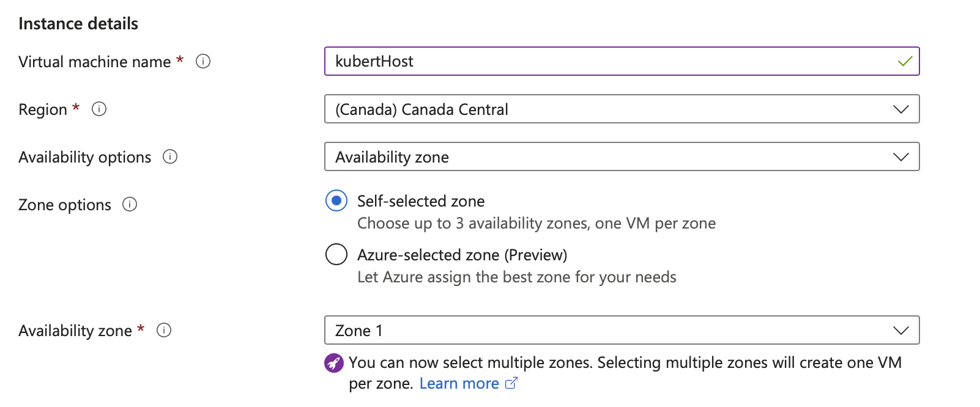
Task: Follow the Learn more link
Action: tap(459, 383)
